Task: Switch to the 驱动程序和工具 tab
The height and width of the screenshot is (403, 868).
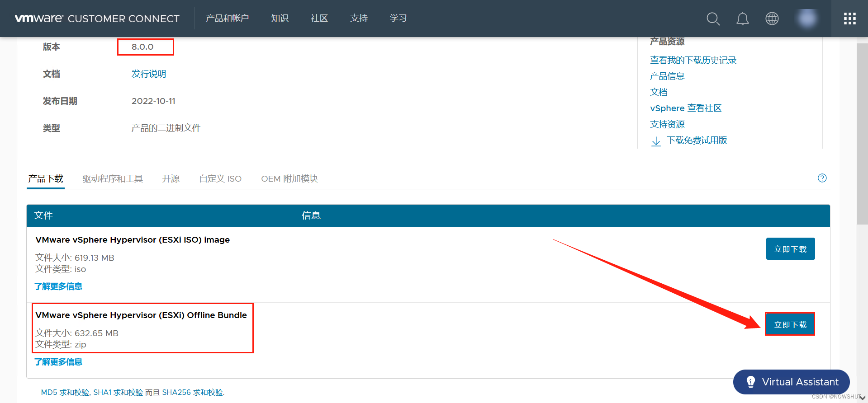Action: click(113, 179)
